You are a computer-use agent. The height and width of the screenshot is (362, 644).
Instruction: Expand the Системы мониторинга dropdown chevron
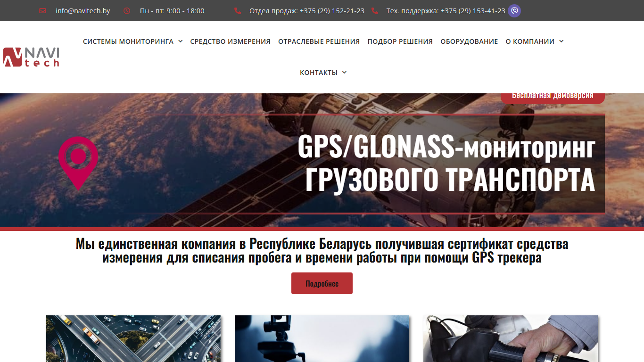[x=181, y=41]
